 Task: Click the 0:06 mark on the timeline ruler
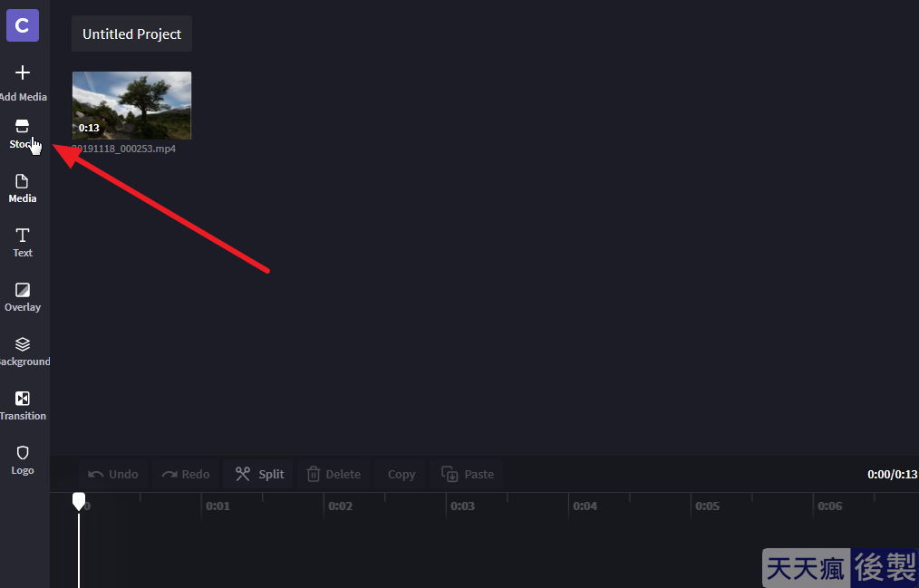pos(830,506)
